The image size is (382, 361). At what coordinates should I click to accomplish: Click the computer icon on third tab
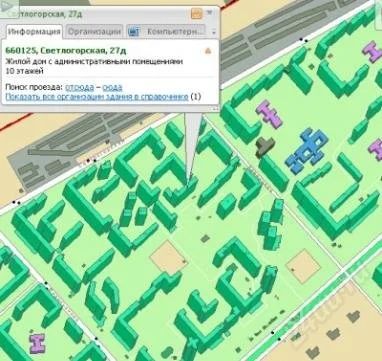click(x=134, y=32)
